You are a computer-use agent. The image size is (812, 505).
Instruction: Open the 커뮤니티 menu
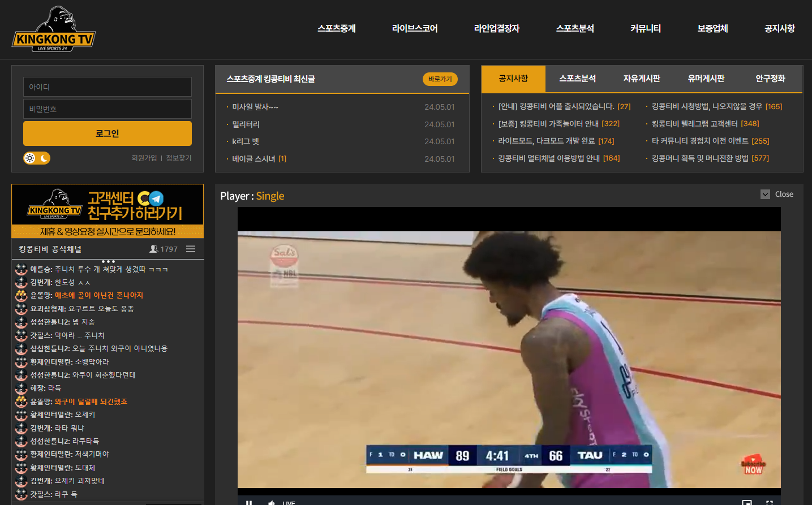[646, 28]
